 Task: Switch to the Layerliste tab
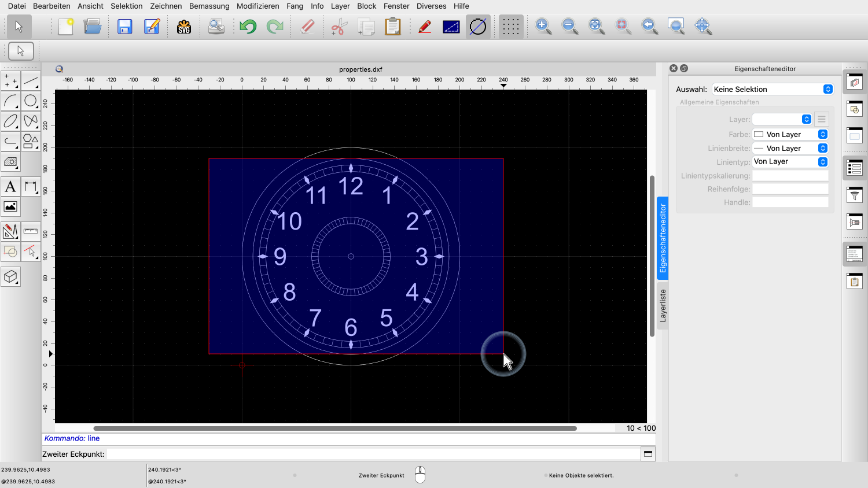click(x=663, y=305)
